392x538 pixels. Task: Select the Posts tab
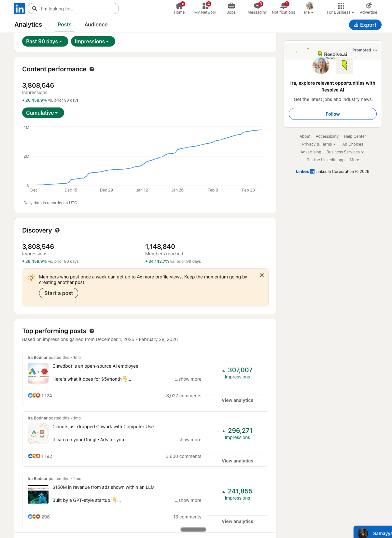[x=64, y=25]
